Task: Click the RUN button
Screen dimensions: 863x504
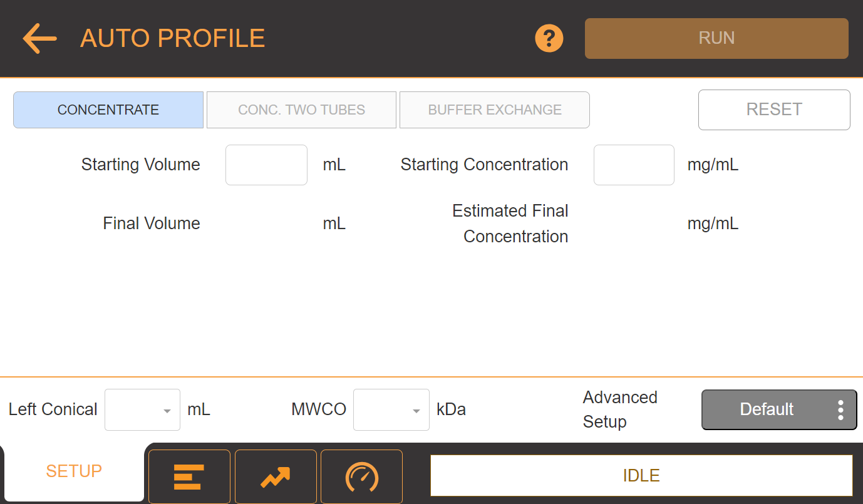Action: 716,38
